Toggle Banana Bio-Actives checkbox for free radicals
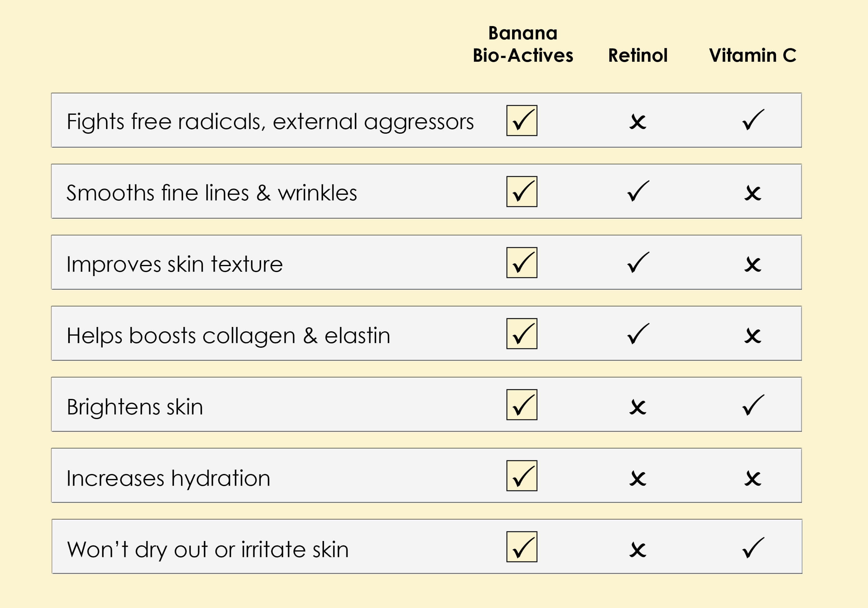Viewport: 868px width, 608px height. (x=522, y=120)
